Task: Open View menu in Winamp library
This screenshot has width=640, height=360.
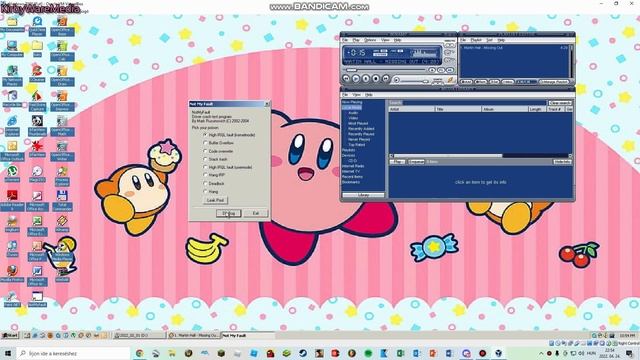Action: [356, 95]
